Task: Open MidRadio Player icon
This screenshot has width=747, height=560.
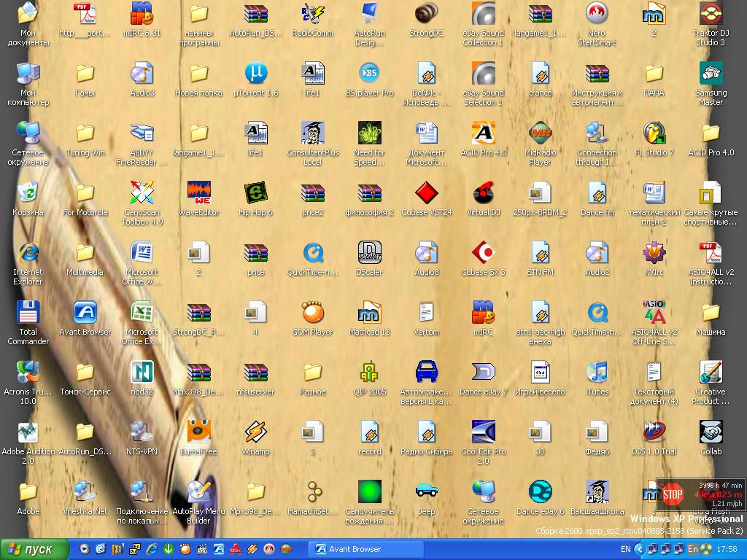Action: tap(541, 133)
